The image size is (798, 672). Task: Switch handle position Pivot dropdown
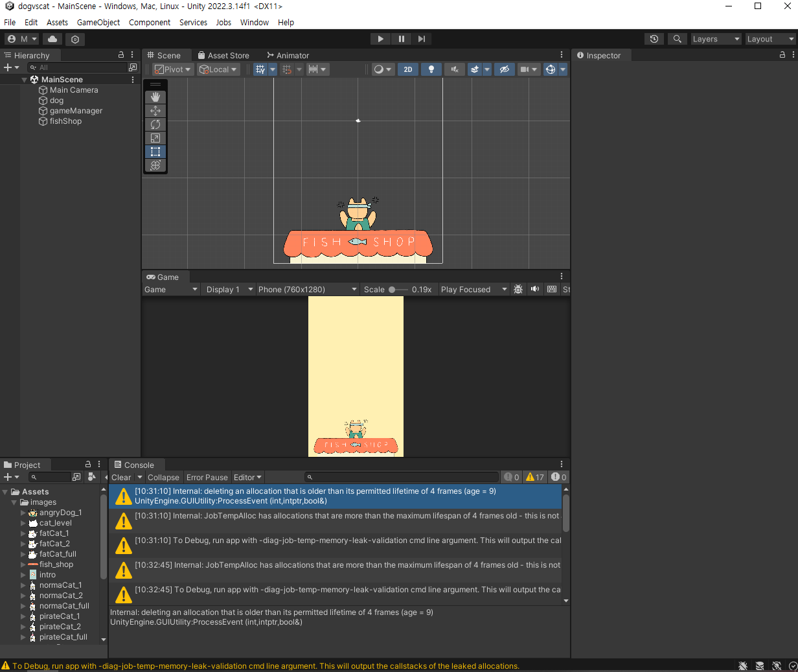tap(173, 69)
